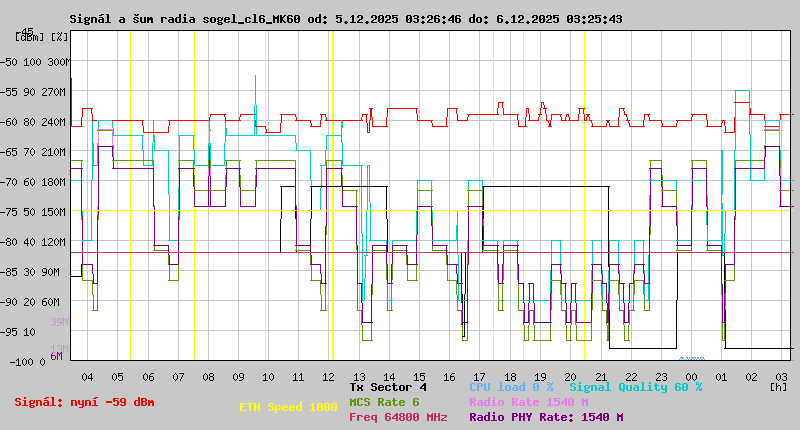Click the '[dBm] [%]' axis unit label
Screen dimensions: 800x430
point(42,37)
